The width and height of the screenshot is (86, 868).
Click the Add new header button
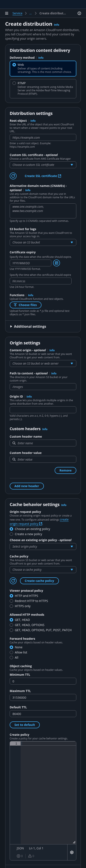click(27, 486)
